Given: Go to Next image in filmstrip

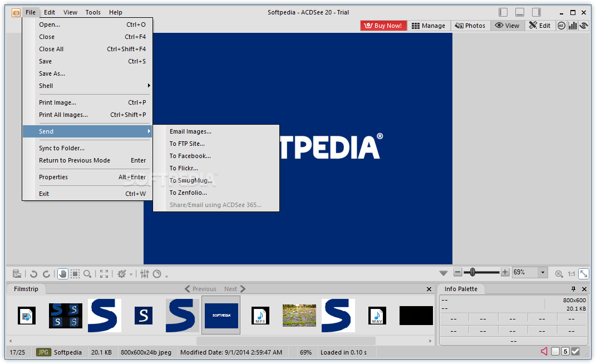Looking at the screenshot, I should tap(235, 289).
